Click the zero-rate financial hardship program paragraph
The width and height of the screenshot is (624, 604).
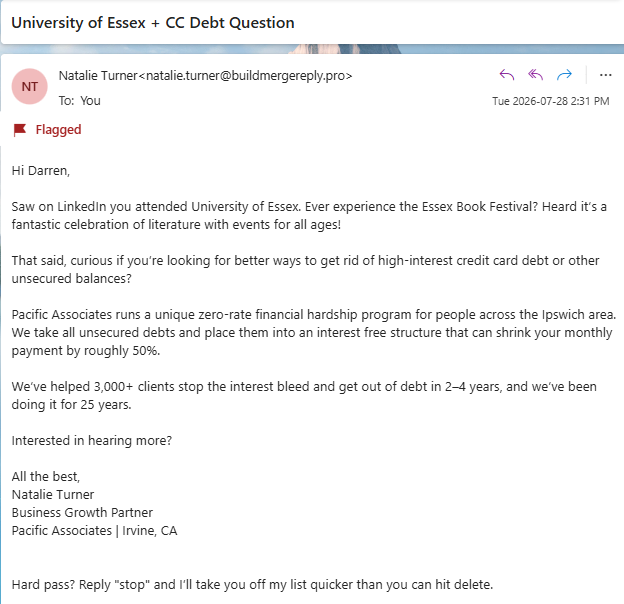[x=314, y=333]
